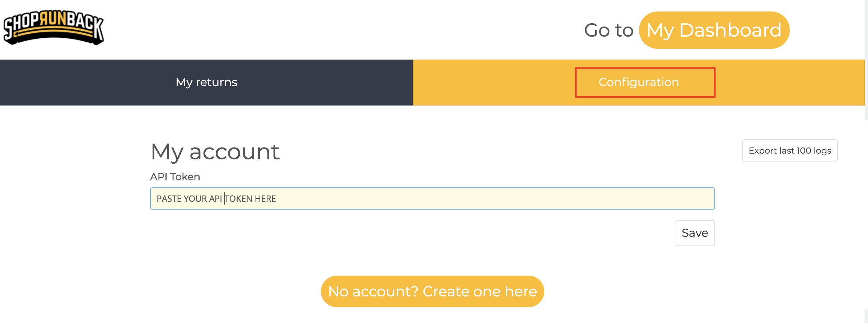Click the page's vertical scrollbar at right edge

[867, 161]
